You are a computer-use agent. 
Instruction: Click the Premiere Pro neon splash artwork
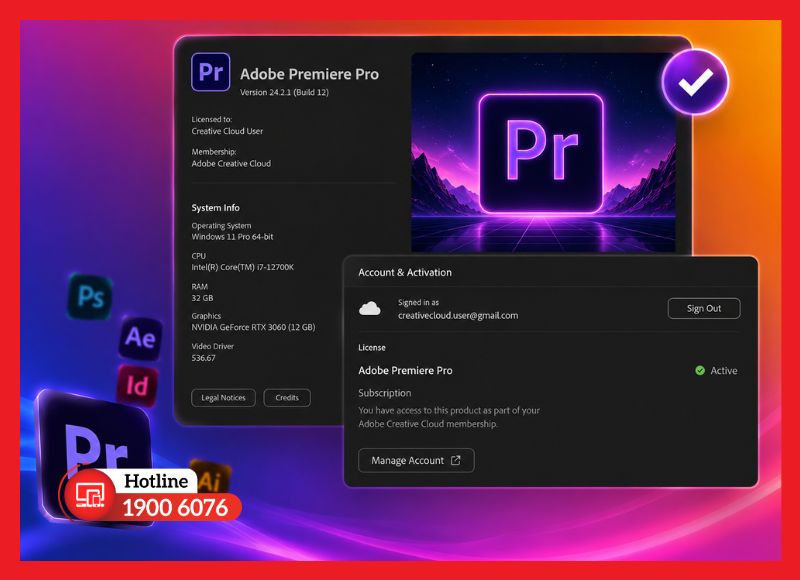coord(543,152)
